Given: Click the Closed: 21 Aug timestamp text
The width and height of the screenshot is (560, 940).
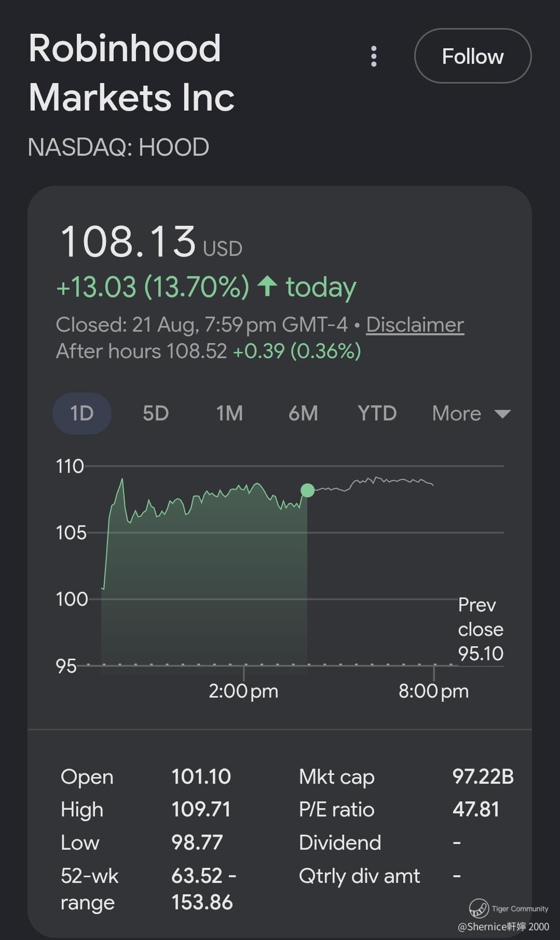Looking at the screenshot, I should click(202, 325).
